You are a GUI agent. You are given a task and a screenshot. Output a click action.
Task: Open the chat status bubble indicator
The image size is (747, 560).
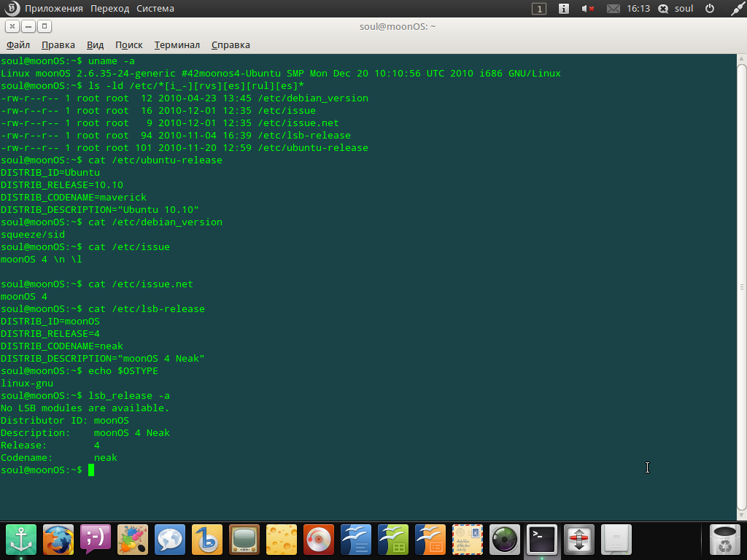click(x=662, y=9)
